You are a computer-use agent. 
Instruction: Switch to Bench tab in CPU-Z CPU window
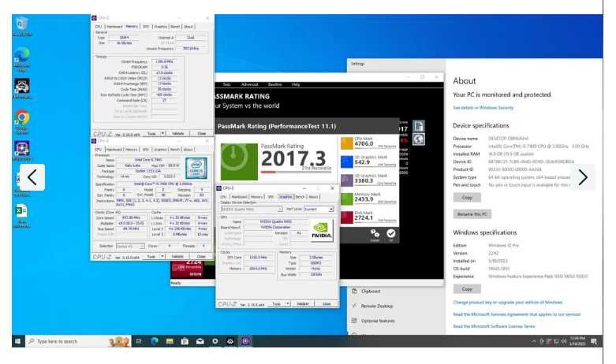(175, 150)
